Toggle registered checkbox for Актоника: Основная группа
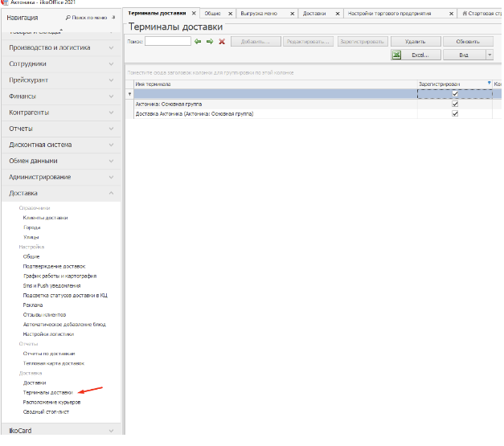This screenshot has width=504, height=446. click(455, 104)
